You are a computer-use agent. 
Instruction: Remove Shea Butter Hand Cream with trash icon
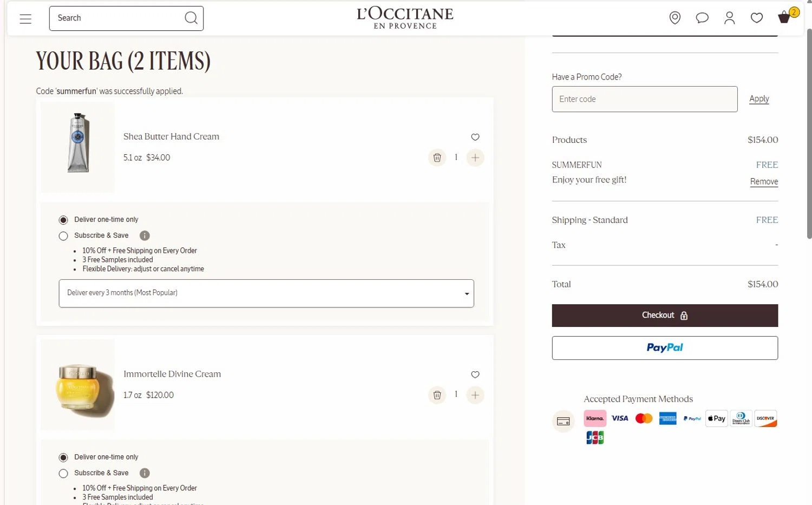(x=437, y=158)
